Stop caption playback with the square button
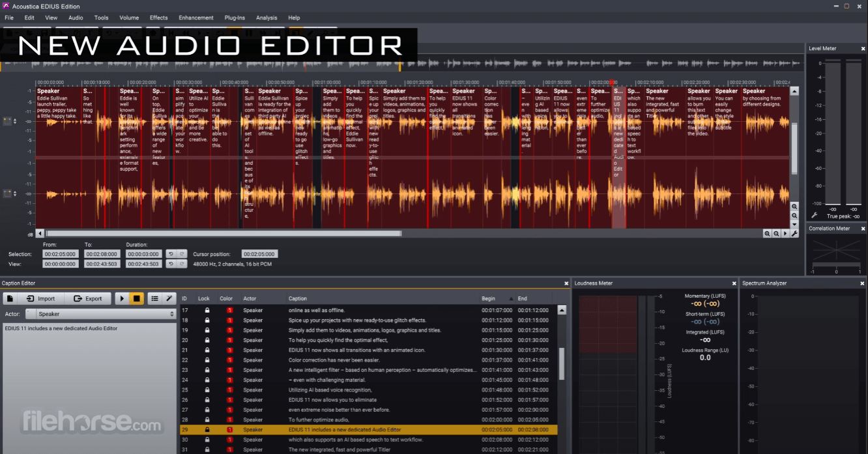The width and height of the screenshot is (868, 454). click(x=137, y=298)
